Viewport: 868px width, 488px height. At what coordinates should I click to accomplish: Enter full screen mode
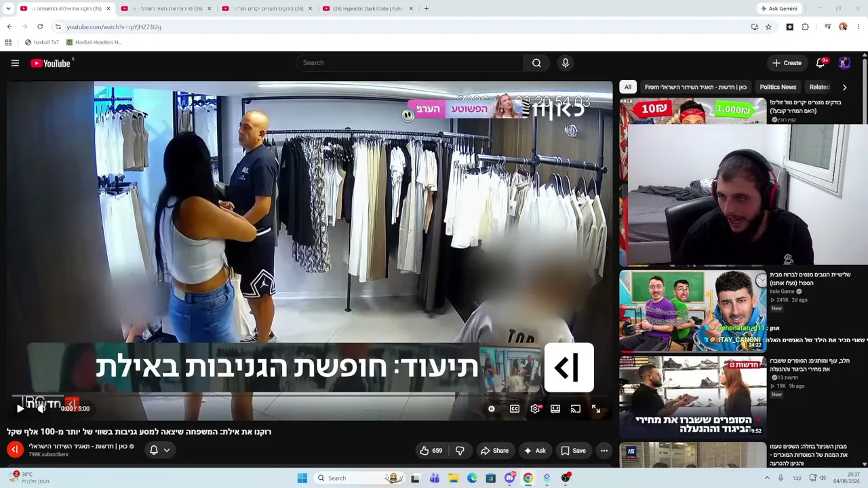tap(596, 409)
